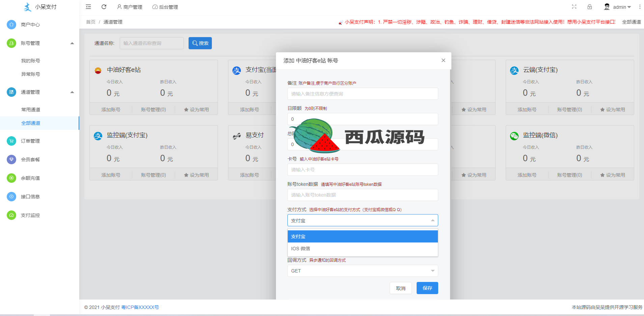Click 添加账号 on 云端(支付宝) card
Image resolution: width=644 pixels, height=316 pixels.
(527, 110)
